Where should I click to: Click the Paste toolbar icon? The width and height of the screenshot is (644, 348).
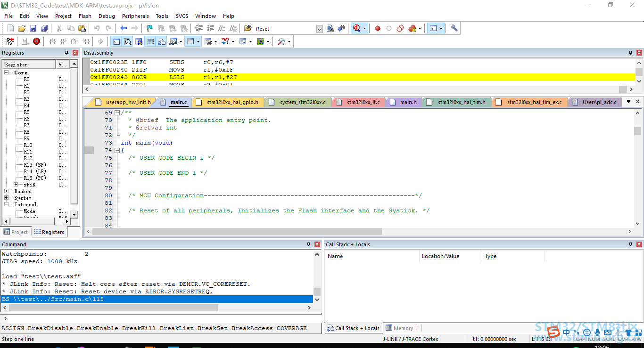82,28
